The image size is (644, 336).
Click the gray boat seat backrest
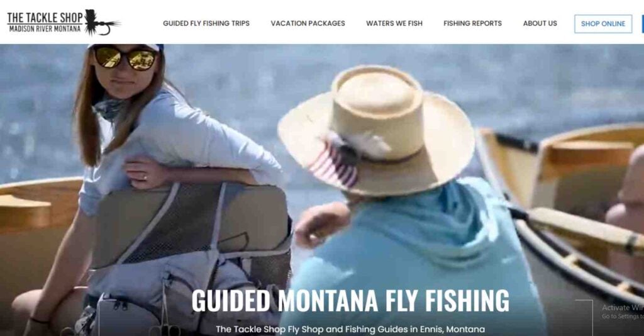tap(191, 225)
